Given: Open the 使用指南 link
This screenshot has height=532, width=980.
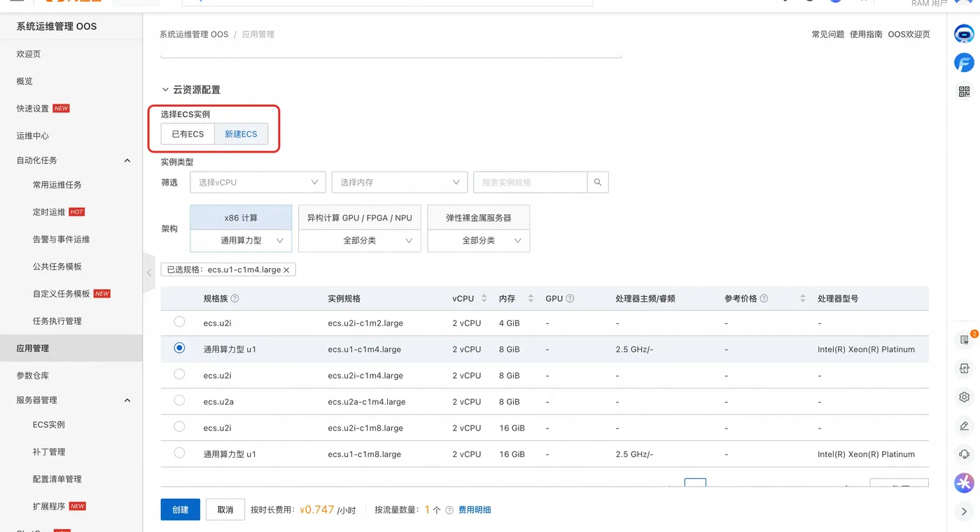Looking at the screenshot, I should coord(866,34).
